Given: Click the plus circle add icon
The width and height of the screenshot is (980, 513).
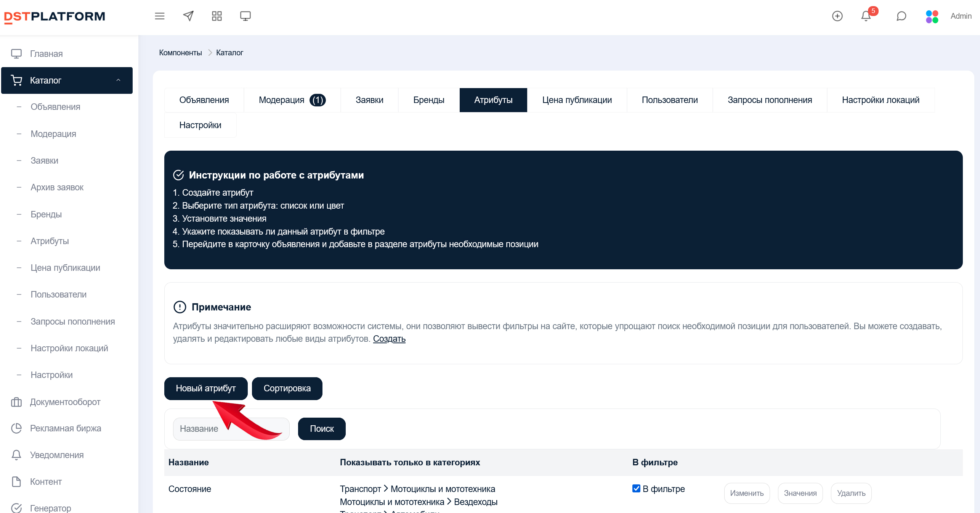Looking at the screenshot, I should [x=837, y=16].
